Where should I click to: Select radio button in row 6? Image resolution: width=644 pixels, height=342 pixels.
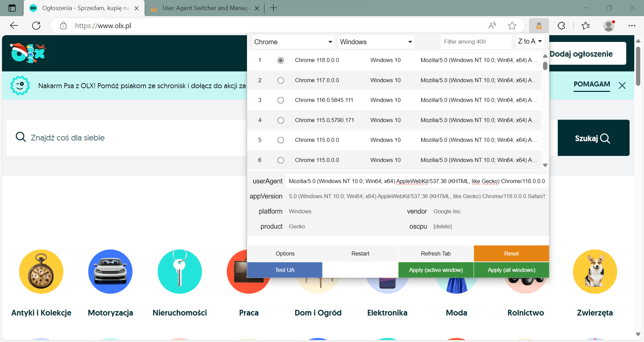tap(281, 160)
